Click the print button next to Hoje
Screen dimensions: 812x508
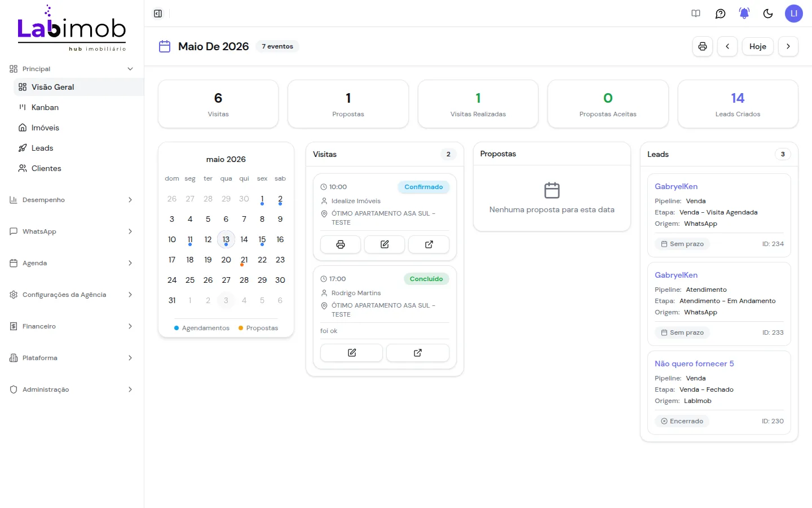coord(703,46)
